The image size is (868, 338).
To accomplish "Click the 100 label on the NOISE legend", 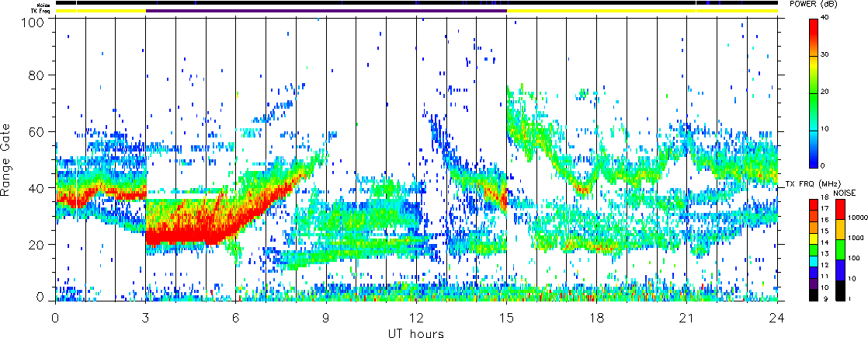I will (853, 258).
